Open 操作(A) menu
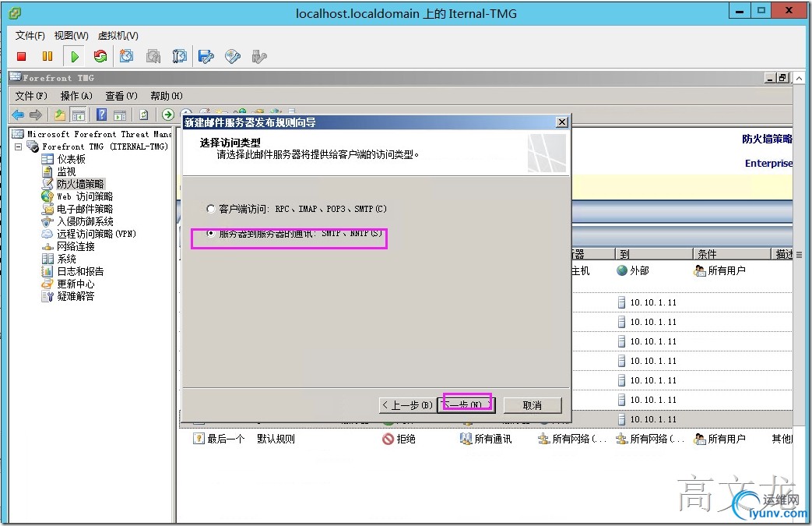Image resolution: width=812 pixels, height=526 pixels. [76, 96]
